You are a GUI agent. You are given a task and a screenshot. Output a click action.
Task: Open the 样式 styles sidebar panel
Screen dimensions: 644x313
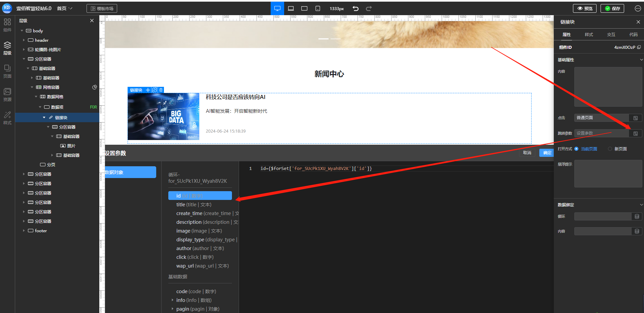7,118
